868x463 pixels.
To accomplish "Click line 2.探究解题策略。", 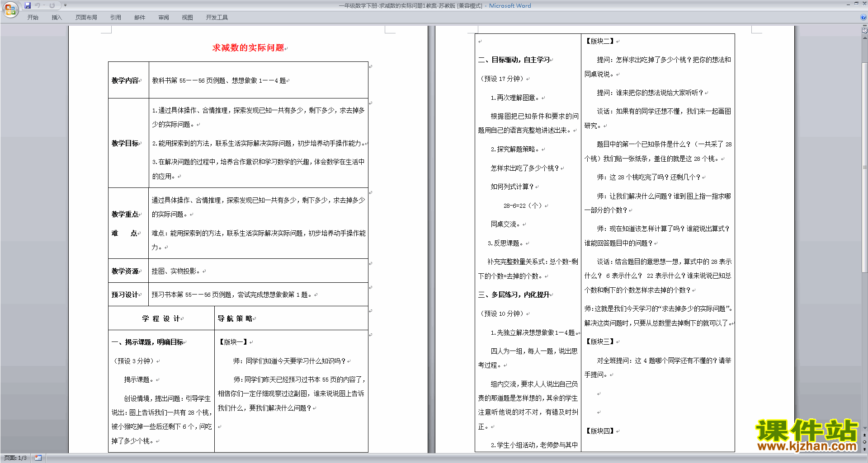I will [515, 149].
